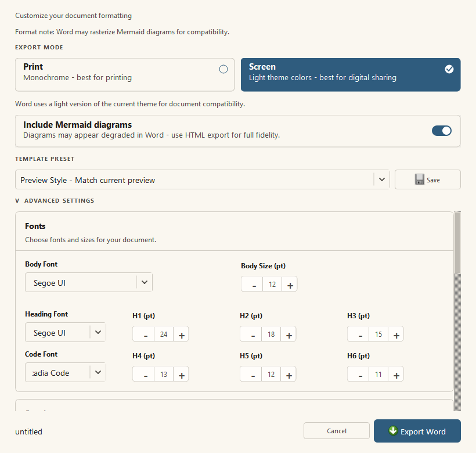This screenshot has height=453, width=476.
Task: Click the H1 size value field
Action: coord(164,335)
